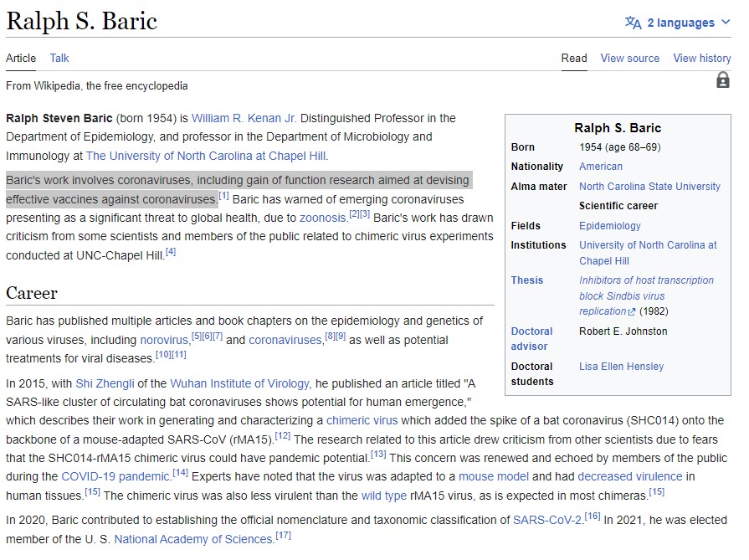This screenshot has width=749, height=560.
Task: Click citation [17] after National Academy of Sciences
Action: (283, 535)
